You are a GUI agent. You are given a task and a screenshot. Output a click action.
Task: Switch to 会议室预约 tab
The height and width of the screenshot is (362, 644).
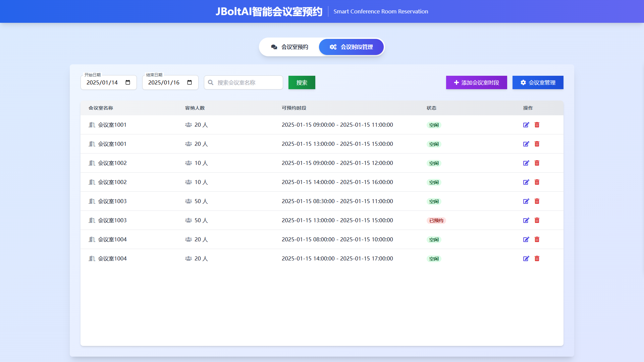[289, 47]
